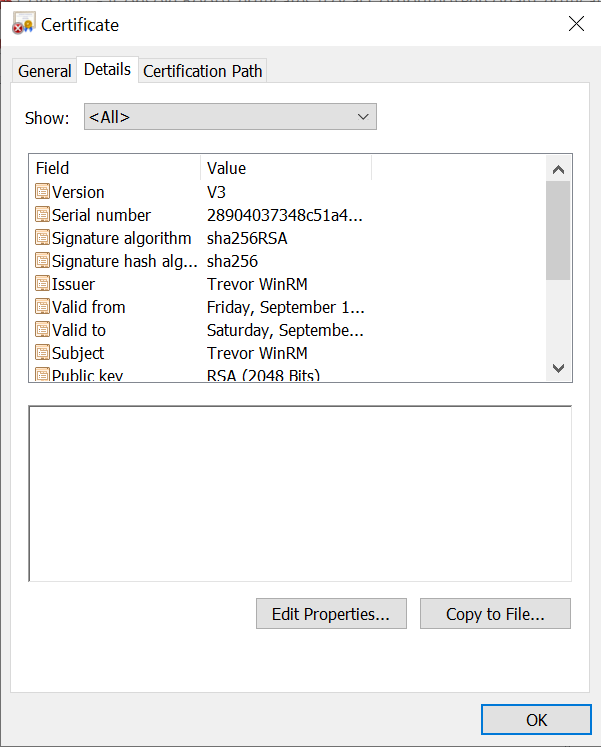Select the Signature algorithm row

(x=199, y=238)
